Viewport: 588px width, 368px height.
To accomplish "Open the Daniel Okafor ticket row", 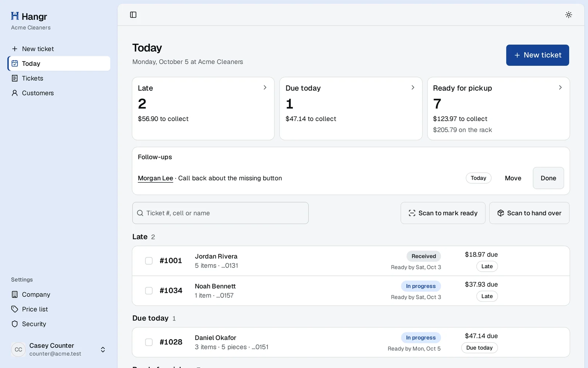I will 351,342.
